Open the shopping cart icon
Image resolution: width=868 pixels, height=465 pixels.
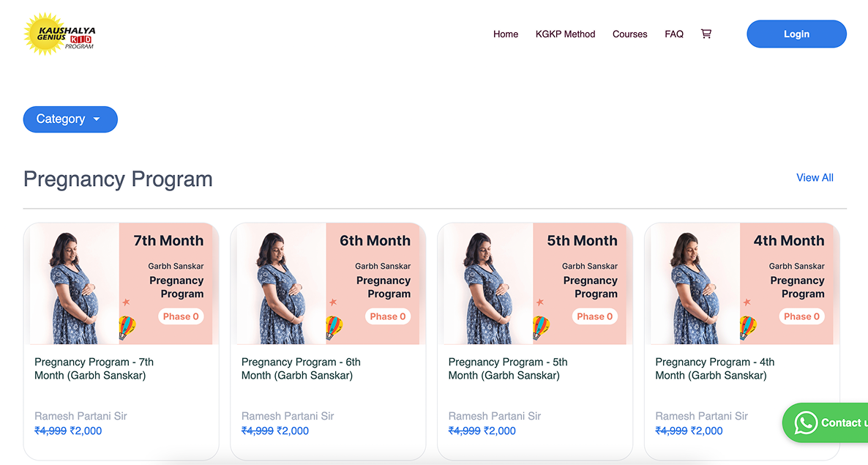click(706, 34)
